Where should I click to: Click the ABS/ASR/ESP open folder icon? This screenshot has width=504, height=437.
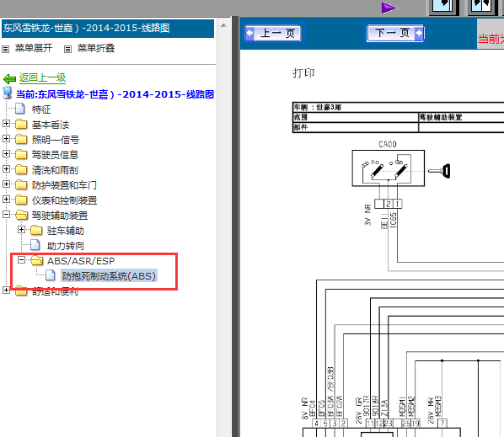(36, 260)
